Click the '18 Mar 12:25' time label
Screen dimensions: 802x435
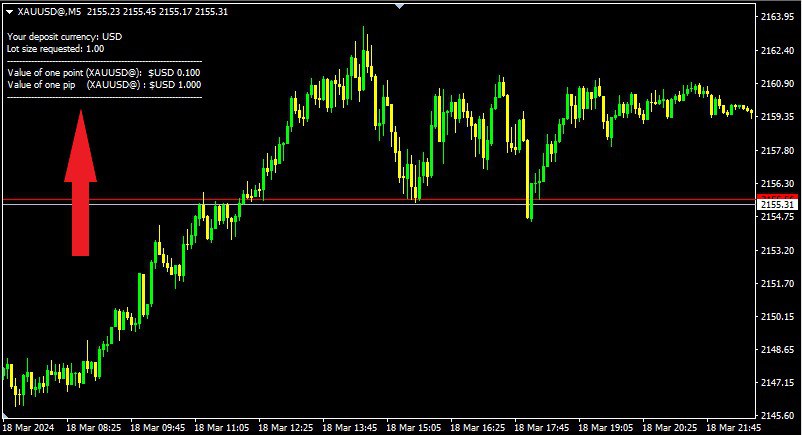coord(285,427)
